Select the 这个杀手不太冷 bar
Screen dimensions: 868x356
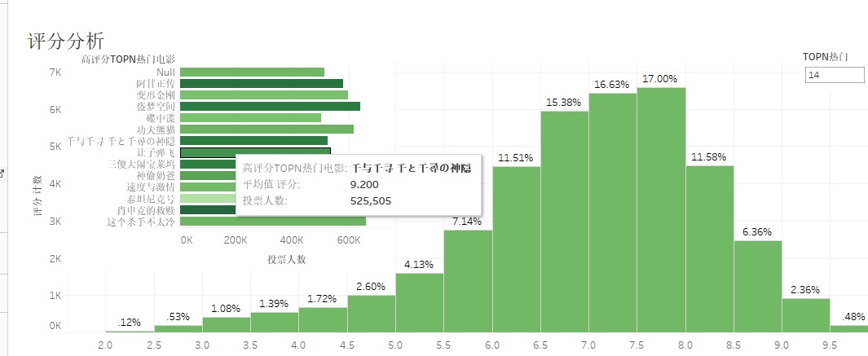(272, 221)
